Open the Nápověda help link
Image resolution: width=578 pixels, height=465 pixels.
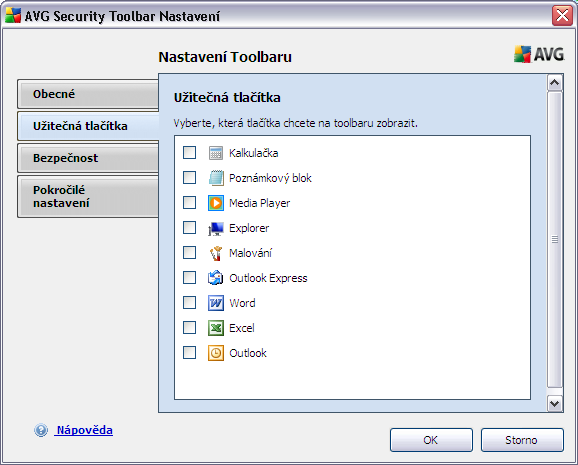(84, 430)
